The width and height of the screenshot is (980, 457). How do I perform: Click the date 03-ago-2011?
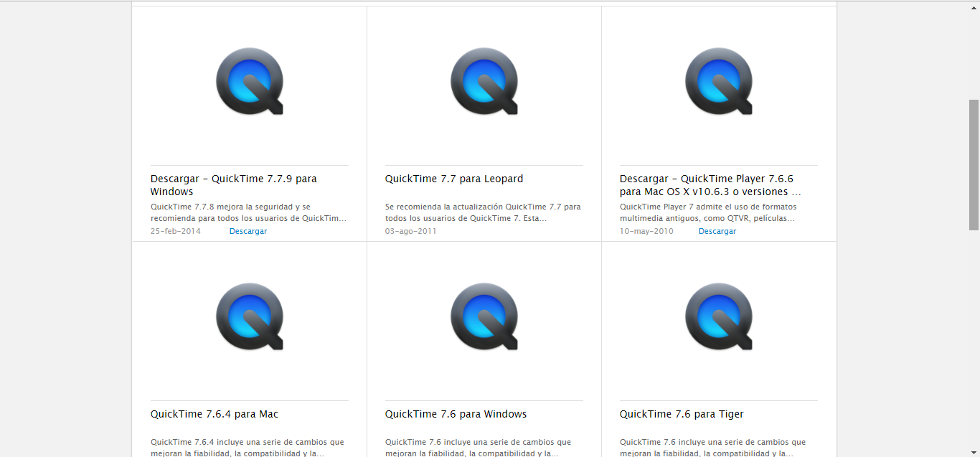coord(410,231)
